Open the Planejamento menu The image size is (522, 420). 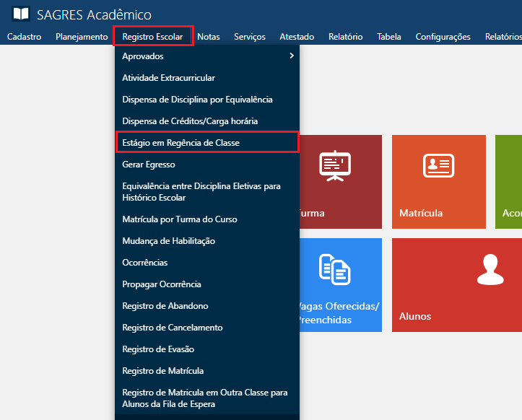82,37
